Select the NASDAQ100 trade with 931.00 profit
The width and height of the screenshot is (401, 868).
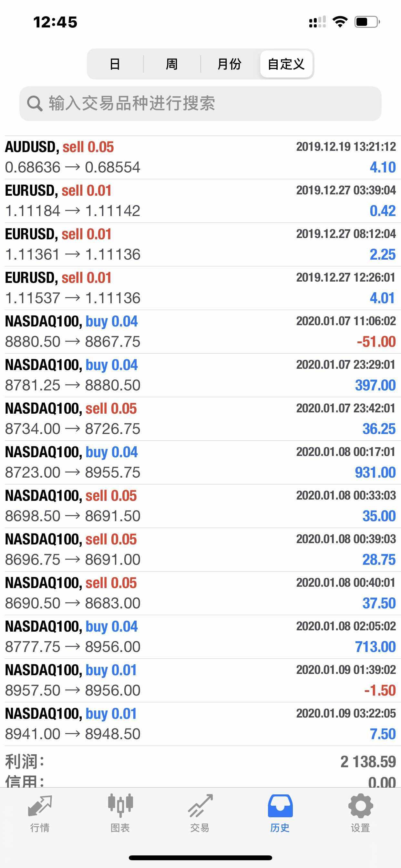[200, 462]
